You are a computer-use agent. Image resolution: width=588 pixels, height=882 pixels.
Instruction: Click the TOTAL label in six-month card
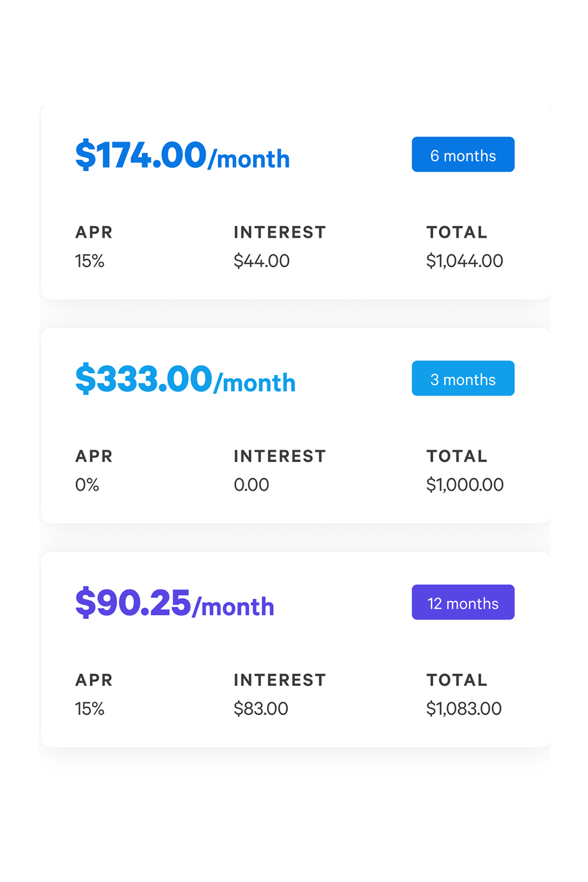coord(457,232)
